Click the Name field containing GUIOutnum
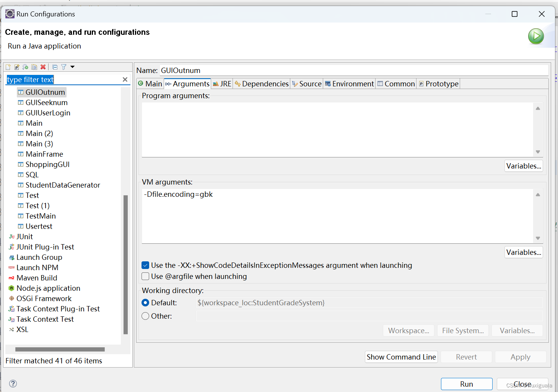Image resolution: width=558 pixels, height=392 pixels. click(354, 70)
